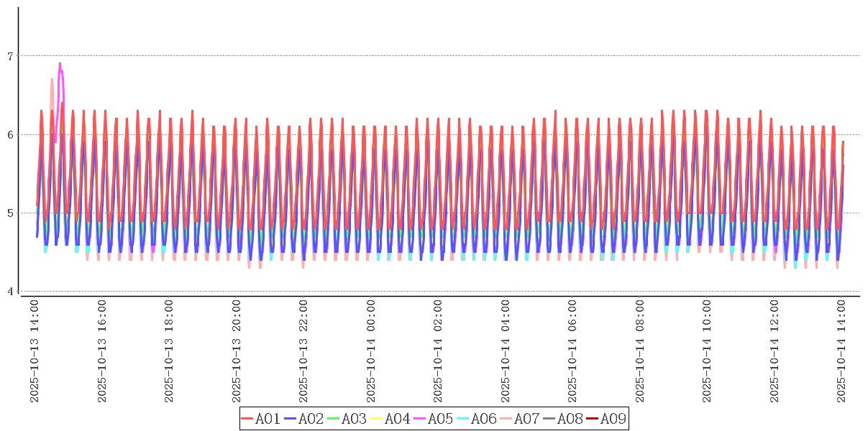
Task: Click the 2025-10-13 14:00 x-axis label
Action: coord(35,352)
